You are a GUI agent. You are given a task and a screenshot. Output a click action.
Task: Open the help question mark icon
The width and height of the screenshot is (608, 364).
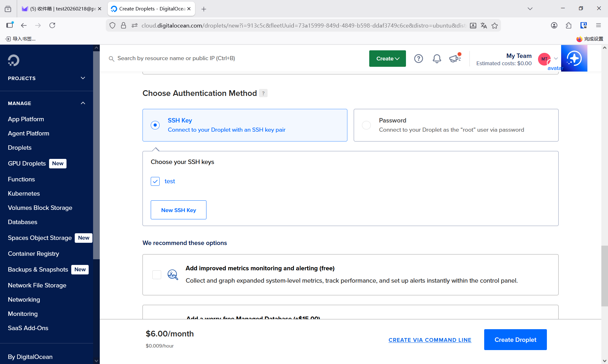pos(418,59)
